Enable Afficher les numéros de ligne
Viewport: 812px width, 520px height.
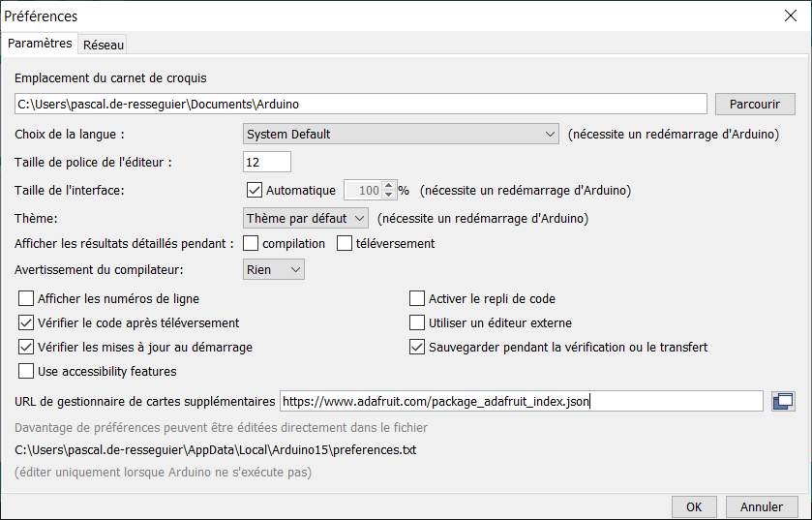pyautogui.click(x=26, y=299)
